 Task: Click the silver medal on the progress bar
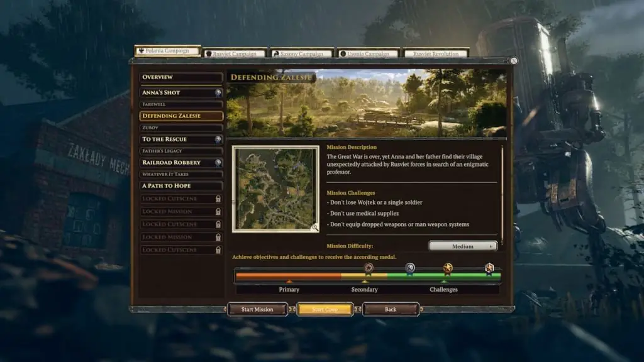click(x=410, y=268)
